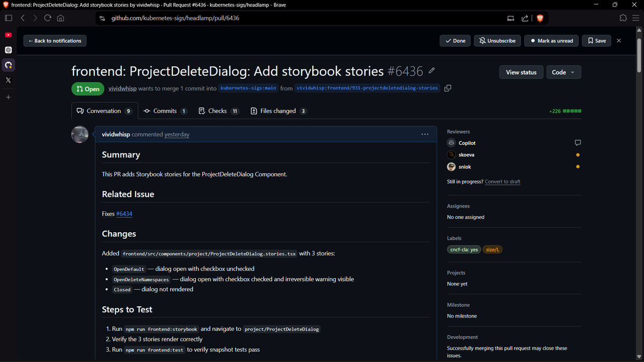Viewport: 644px width, 362px height.
Task: Save this notification
Action: 597,41
